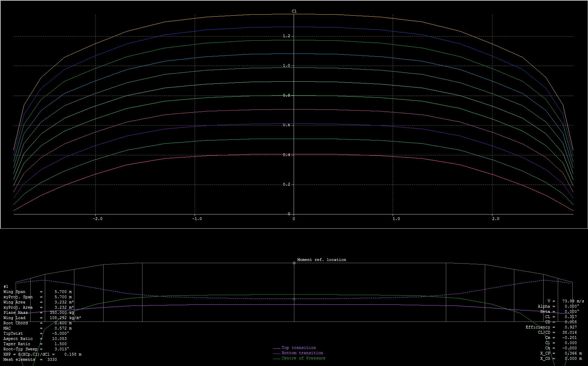Click the moment reference location circle marker
The height and width of the screenshot is (366, 588).
click(294, 263)
